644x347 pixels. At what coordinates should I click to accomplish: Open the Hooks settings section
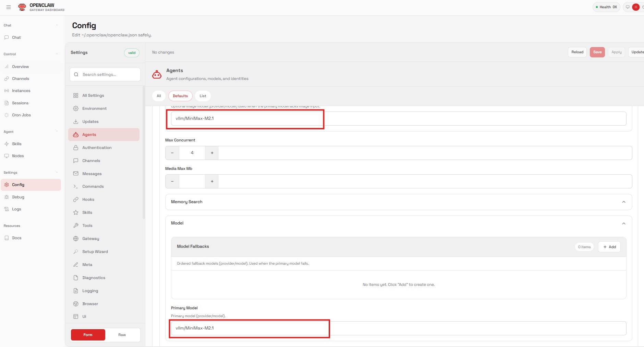pyautogui.click(x=88, y=199)
